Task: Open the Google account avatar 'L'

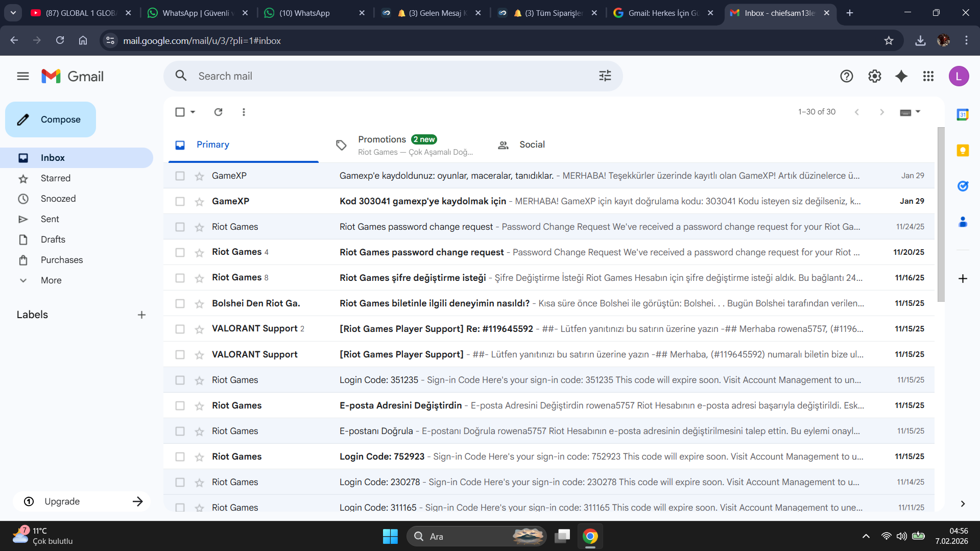Action: pos(959,76)
